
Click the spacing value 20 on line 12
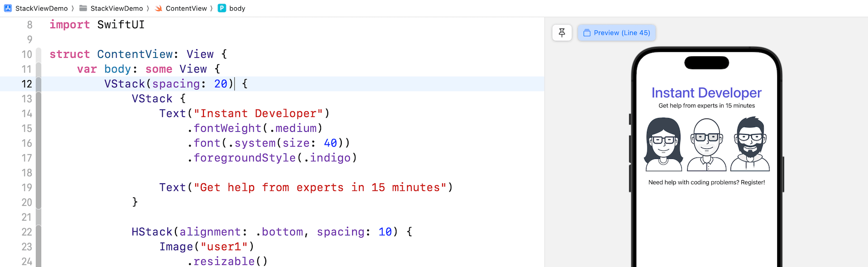click(x=221, y=84)
